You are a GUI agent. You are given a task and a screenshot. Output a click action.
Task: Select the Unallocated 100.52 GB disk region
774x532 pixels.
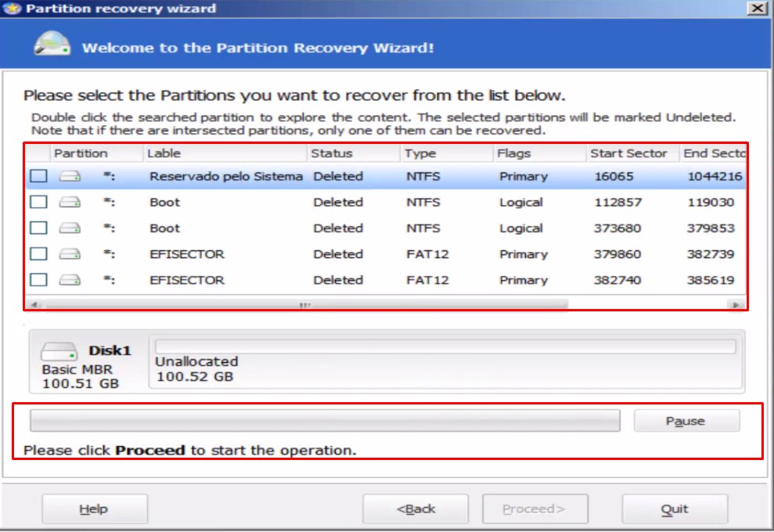(445, 361)
